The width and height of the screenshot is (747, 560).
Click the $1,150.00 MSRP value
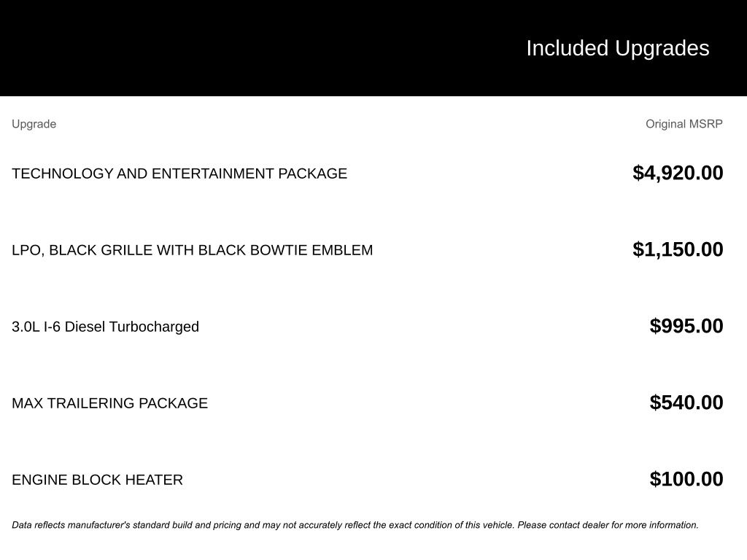point(678,249)
